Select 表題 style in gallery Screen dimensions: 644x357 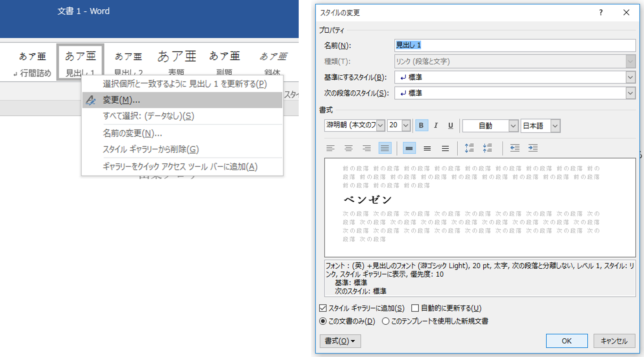(x=176, y=63)
